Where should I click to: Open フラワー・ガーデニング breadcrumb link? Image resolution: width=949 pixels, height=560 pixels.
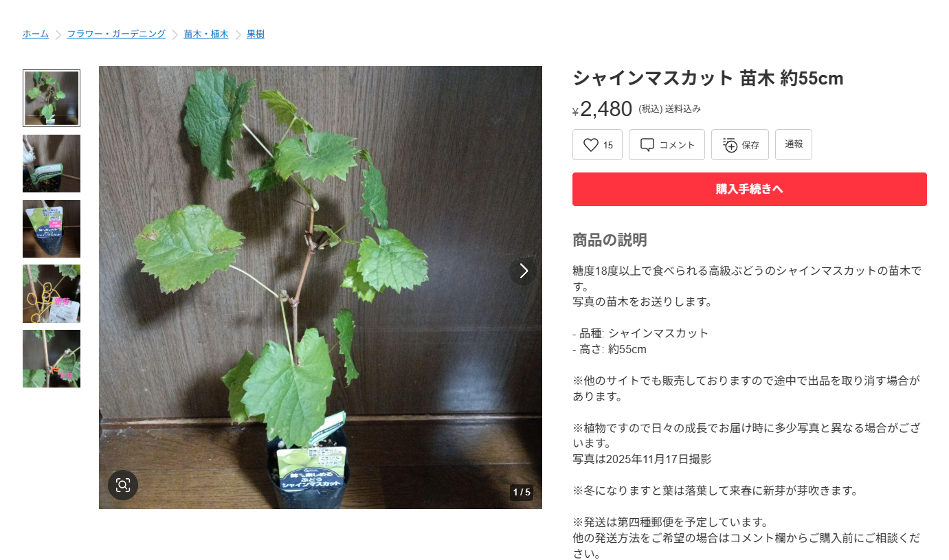coord(116,34)
